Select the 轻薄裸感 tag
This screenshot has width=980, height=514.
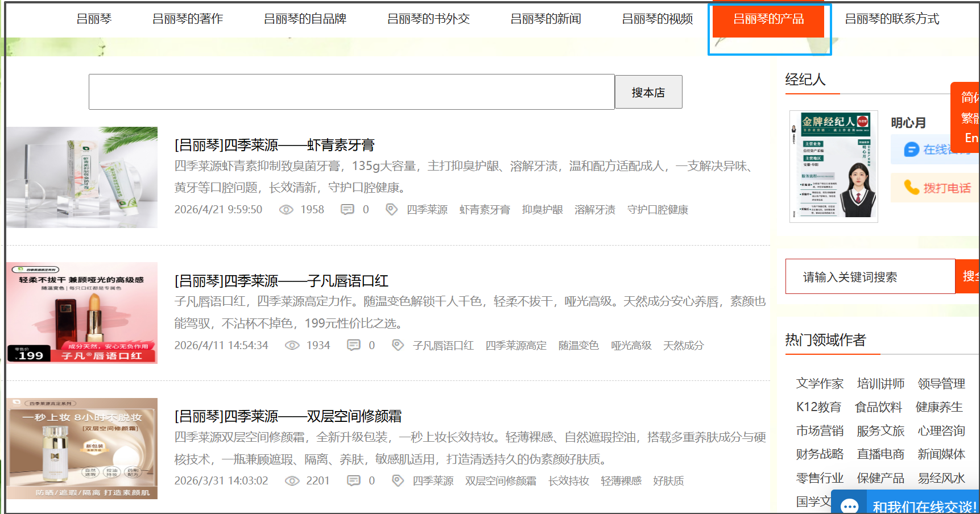[621, 481]
